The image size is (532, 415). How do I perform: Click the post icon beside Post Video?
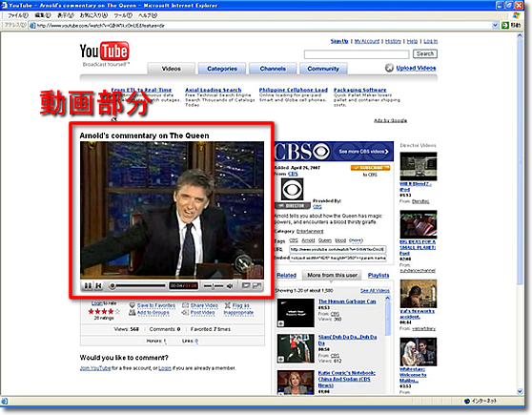(x=185, y=312)
